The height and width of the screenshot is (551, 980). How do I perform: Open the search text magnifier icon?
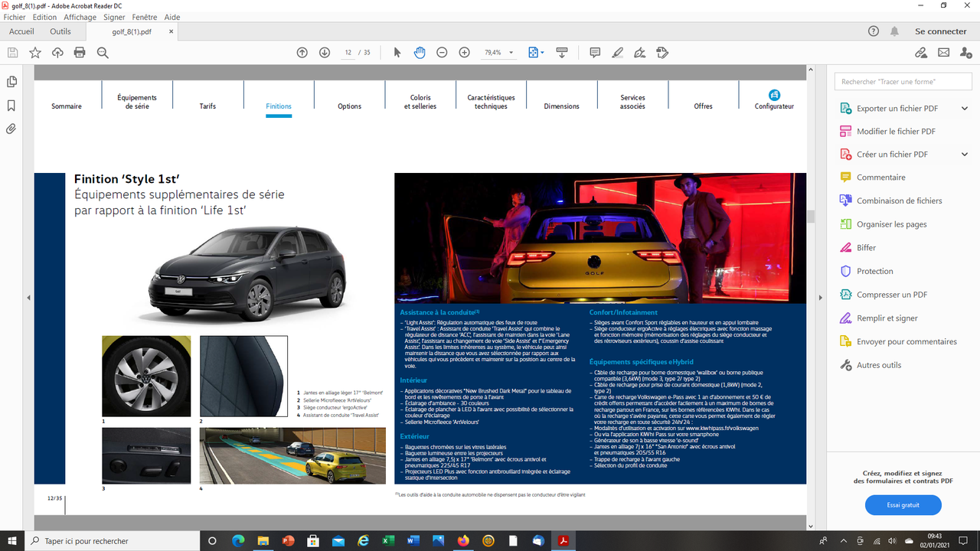point(103,53)
